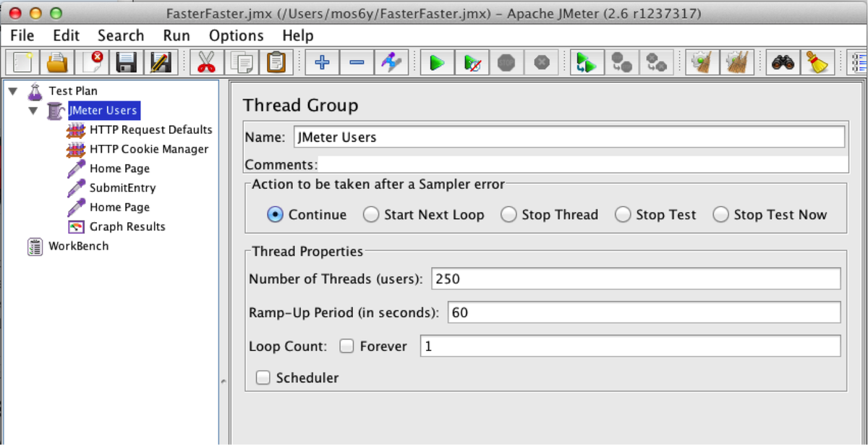The height and width of the screenshot is (445, 868).
Task: Click the grey Stop test icon
Action: (x=506, y=62)
